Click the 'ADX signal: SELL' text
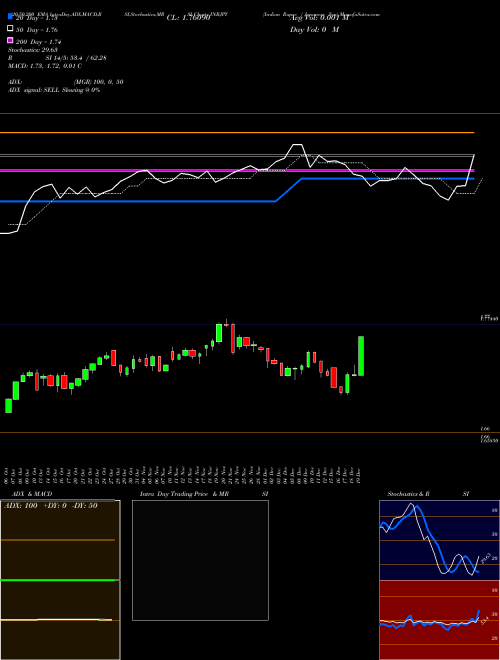The image size is (500, 660). click(34, 90)
